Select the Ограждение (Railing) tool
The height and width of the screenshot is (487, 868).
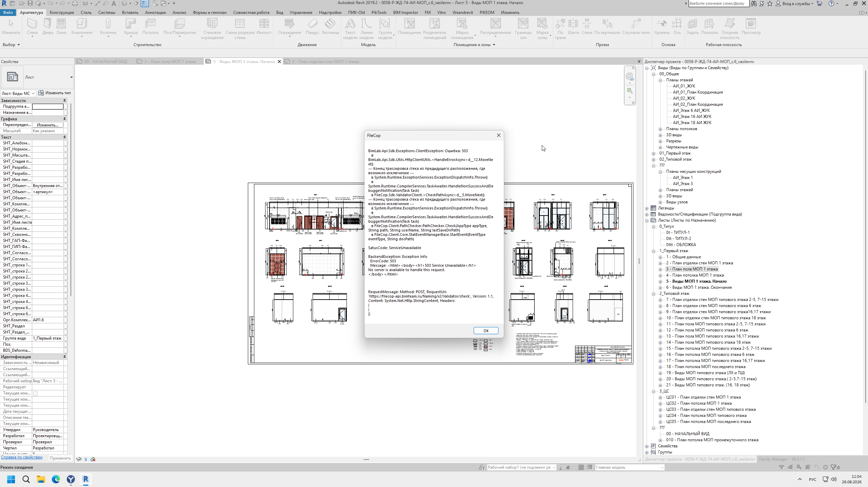coord(290,27)
